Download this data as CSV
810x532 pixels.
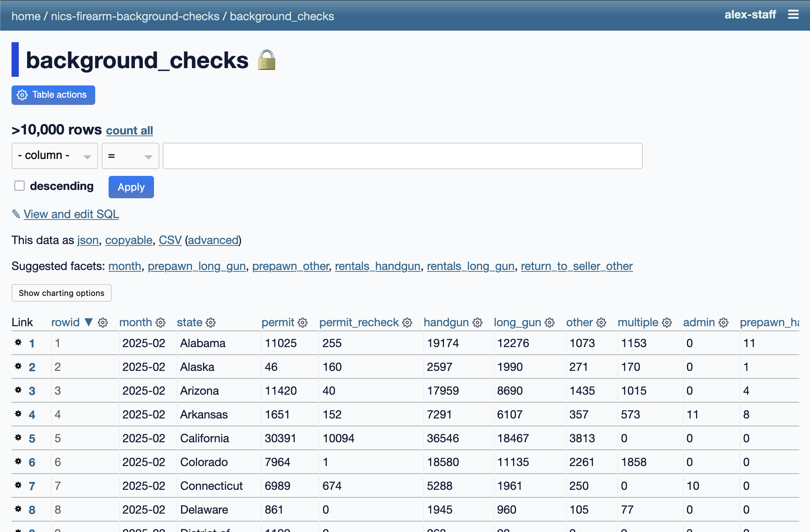(170, 240)
